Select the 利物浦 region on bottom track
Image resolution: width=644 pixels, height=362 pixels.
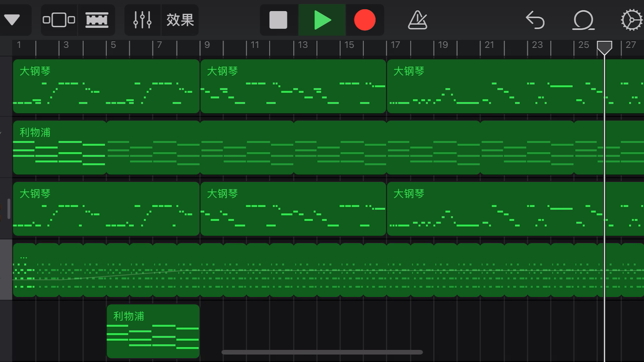(x=153, y=331)
